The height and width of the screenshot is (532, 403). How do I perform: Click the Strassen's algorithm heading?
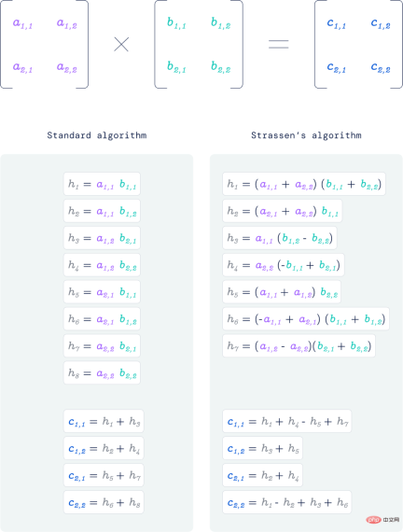306,135
